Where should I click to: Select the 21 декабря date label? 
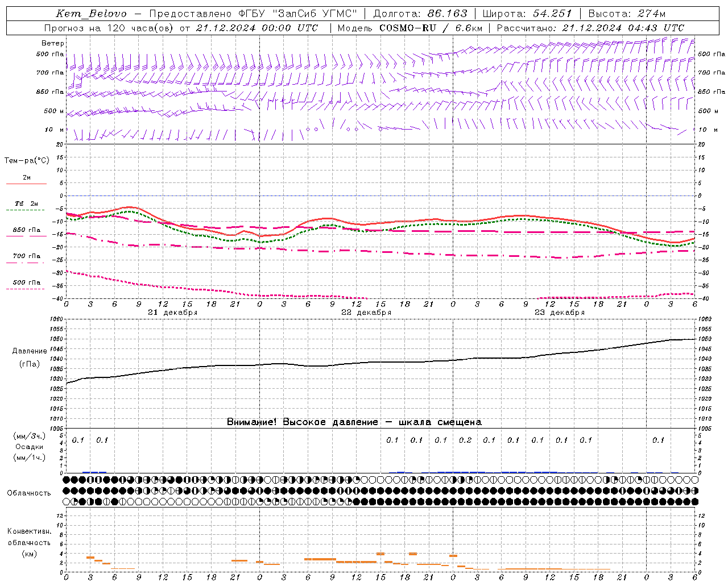[173, 313]
